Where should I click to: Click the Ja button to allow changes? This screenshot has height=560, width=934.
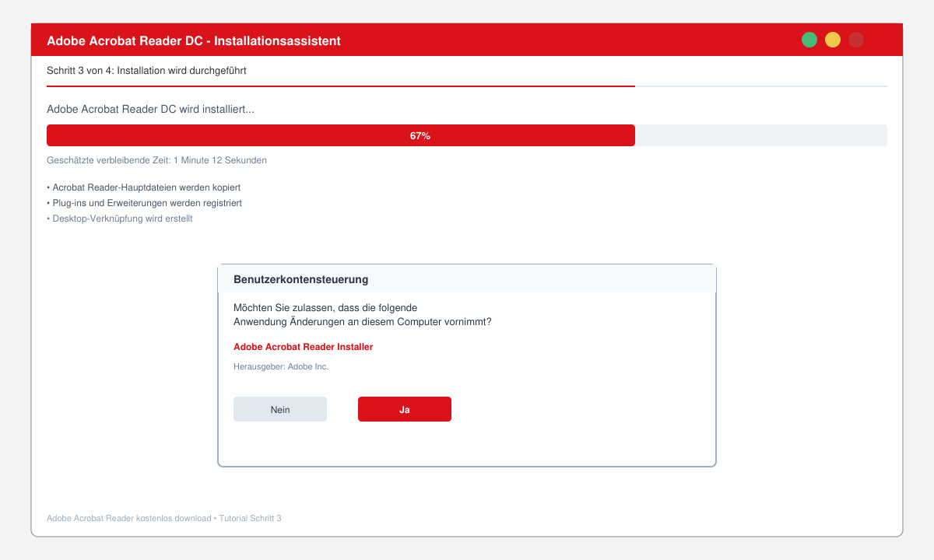click(x=405, y=409)
